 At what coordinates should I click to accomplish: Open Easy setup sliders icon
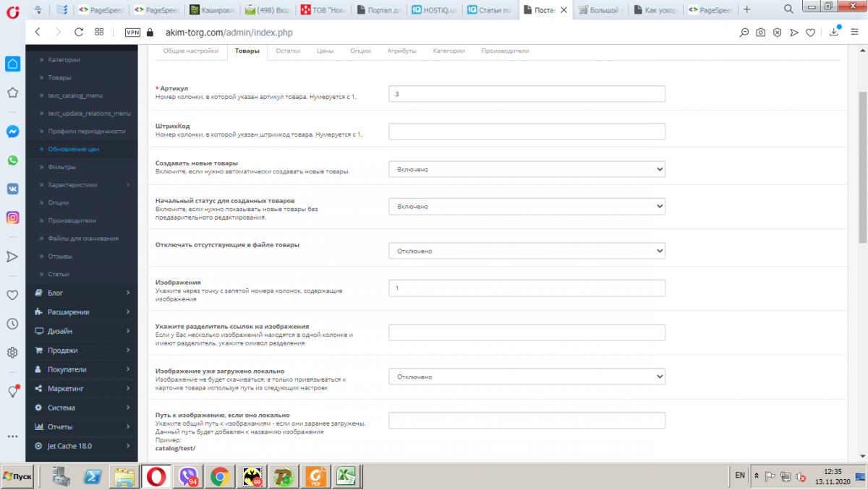point(854,33)
